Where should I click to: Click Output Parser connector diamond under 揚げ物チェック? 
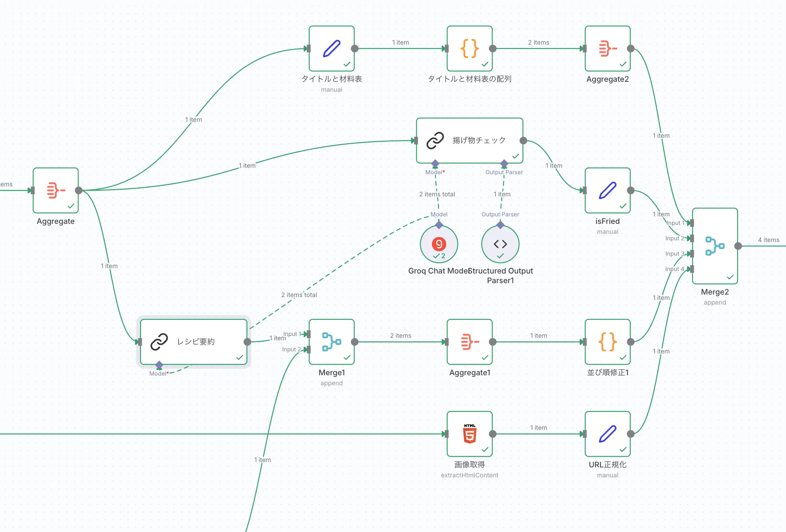click(504, 164)
